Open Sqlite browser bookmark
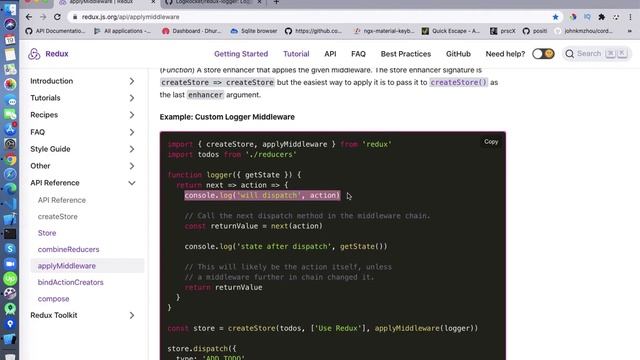Image resolution: width=640 pixels, height=360 pixels. pyautogui.click(x=253, y=31)
